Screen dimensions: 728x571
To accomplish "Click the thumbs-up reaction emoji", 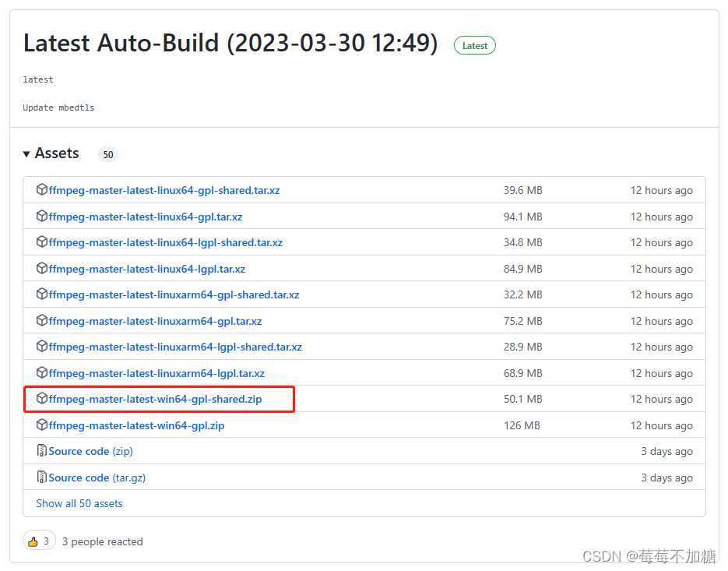I will [33, 541].
